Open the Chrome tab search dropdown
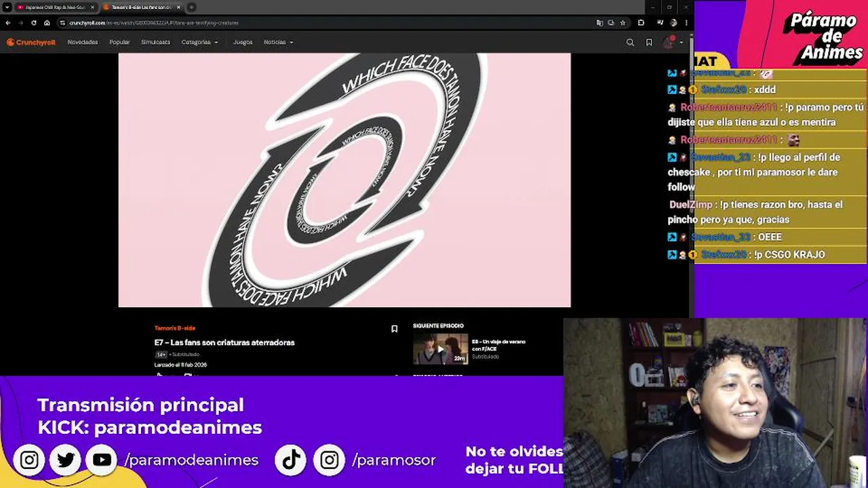 point(7,7)
